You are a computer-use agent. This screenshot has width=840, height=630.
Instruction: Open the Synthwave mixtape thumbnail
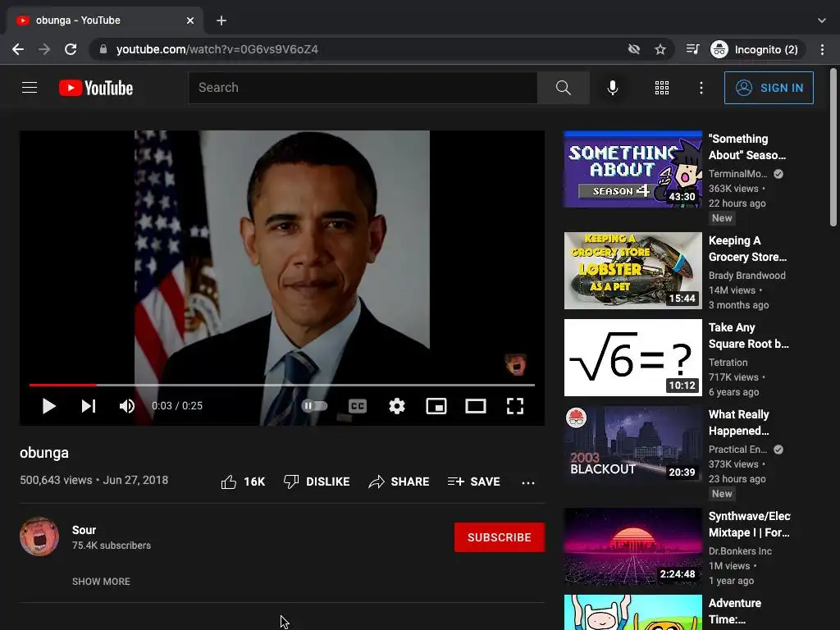tap(633, 546)
